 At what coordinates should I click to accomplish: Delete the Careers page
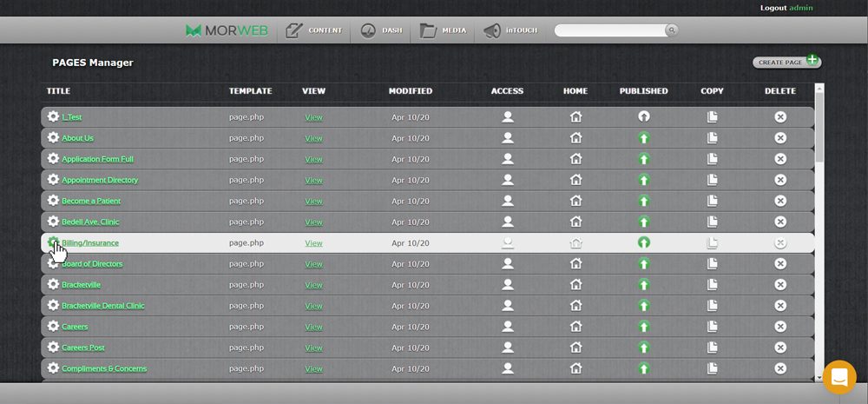[780, 327]
